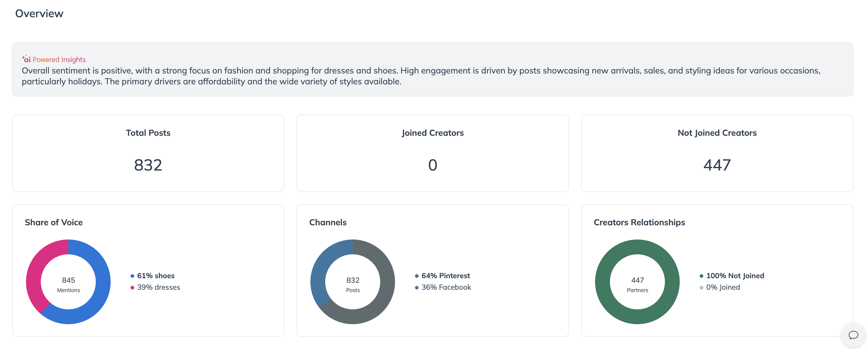Click the AI sparkle icon

(26, 59)
